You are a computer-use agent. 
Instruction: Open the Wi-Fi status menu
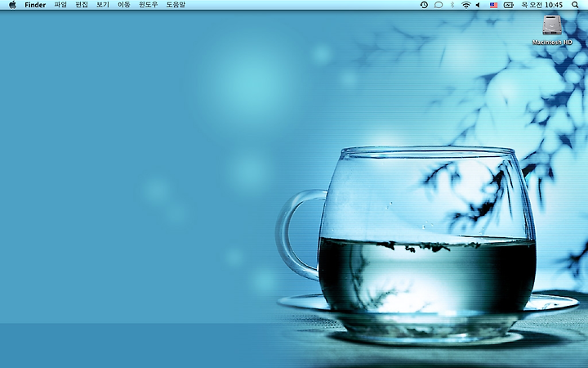click(465, 5)
